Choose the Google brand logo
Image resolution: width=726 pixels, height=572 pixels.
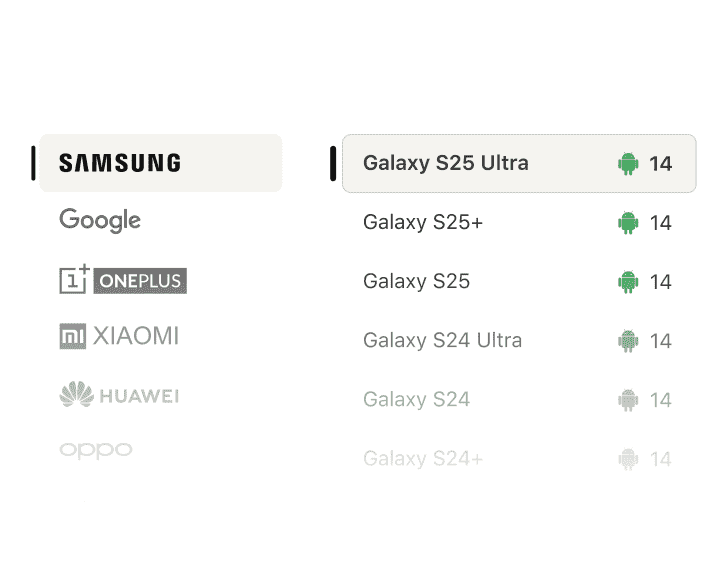tap(100, 220)
